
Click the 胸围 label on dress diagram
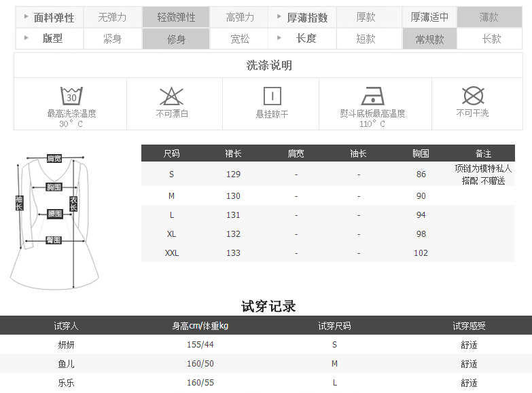pos(54,187)
